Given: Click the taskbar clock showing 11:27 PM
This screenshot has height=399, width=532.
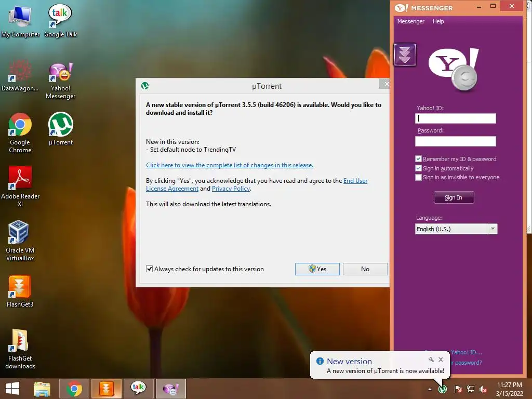Looking at the screenshot, I should (x=509, y=389).
